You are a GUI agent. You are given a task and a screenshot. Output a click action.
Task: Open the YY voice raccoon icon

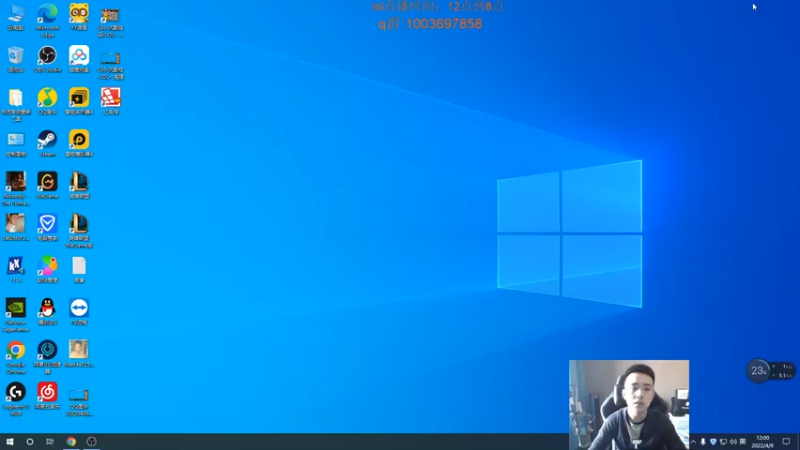[79, 17]
